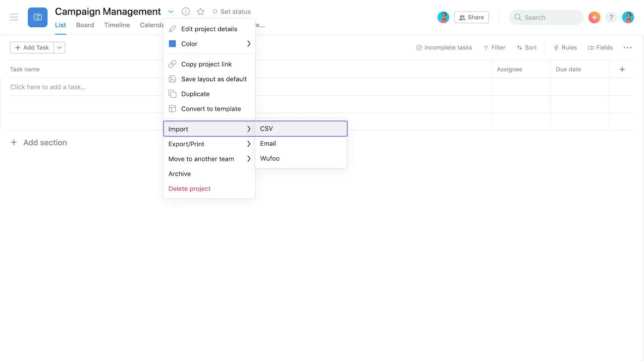Open the Rules settings
This screenshot has height=361, width=644.
565,47
